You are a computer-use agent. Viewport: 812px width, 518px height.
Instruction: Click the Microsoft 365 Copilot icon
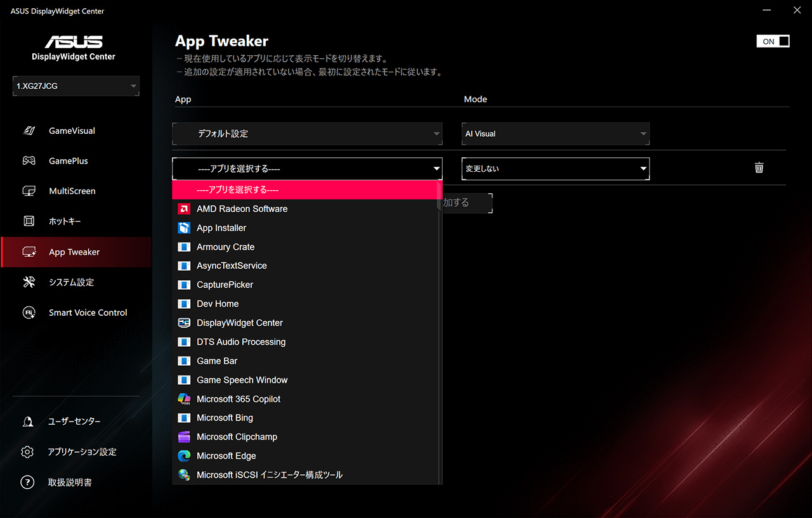(x=184, y=399)
